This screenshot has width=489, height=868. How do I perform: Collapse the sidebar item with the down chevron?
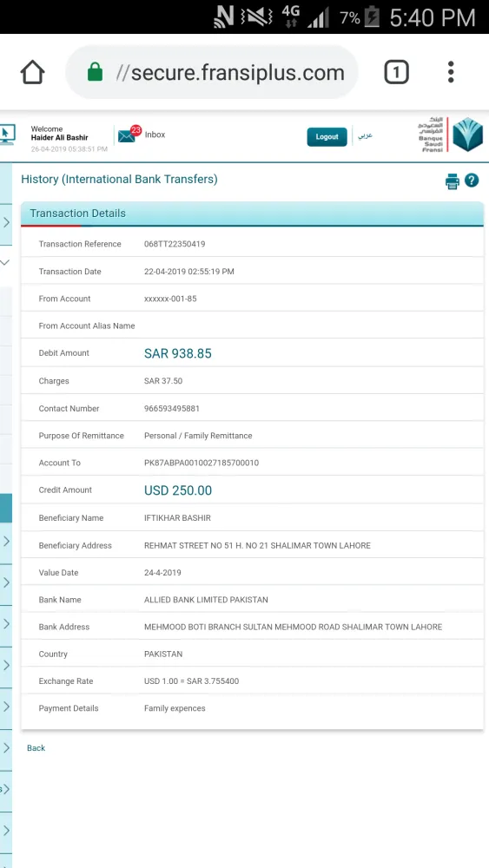click(x=5, y=262)
